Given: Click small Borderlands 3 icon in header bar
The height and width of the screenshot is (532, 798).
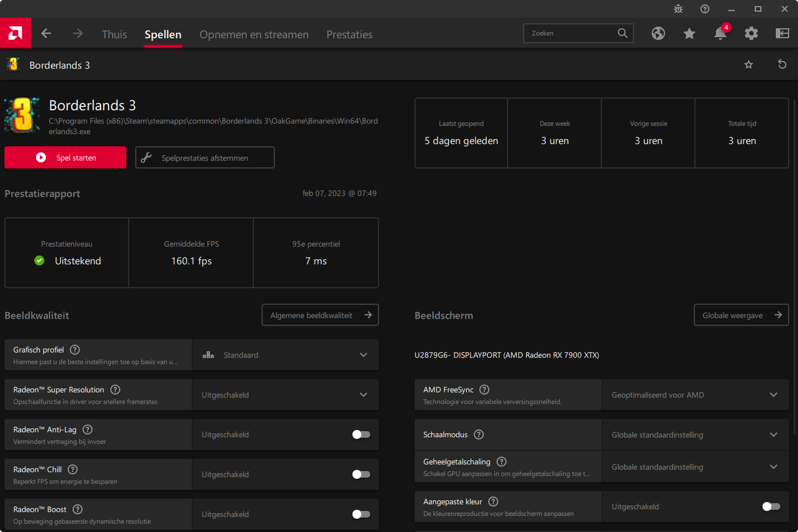Looking at the screenshot, I should point(13,65).
